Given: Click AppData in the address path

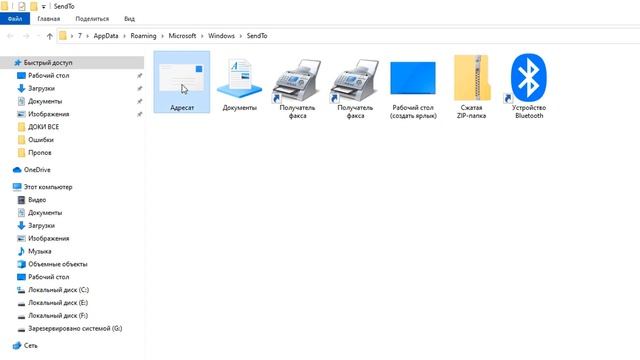Looking at the screenshot, I should pos(106,36).
